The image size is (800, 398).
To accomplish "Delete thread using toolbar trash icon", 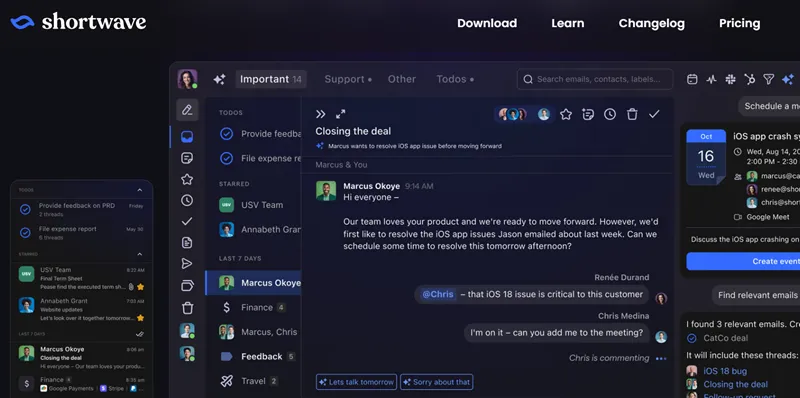I will [x=632, y=114].
